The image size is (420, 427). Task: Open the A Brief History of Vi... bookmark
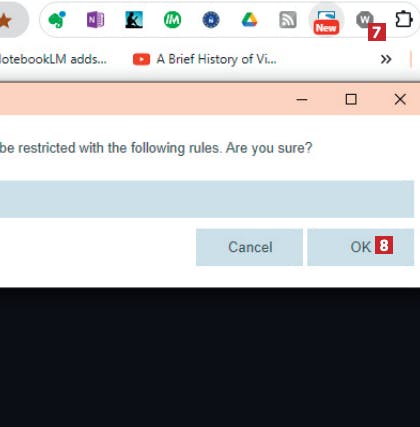pyautogui.click(x=205, y=59)
